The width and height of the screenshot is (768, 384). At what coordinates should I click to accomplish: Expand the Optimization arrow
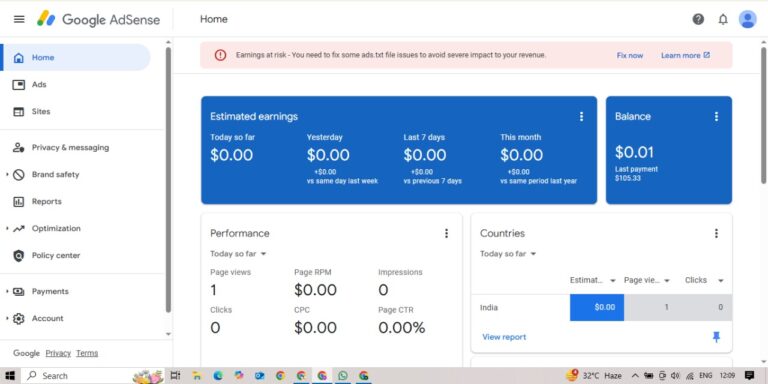pos(7,228)
